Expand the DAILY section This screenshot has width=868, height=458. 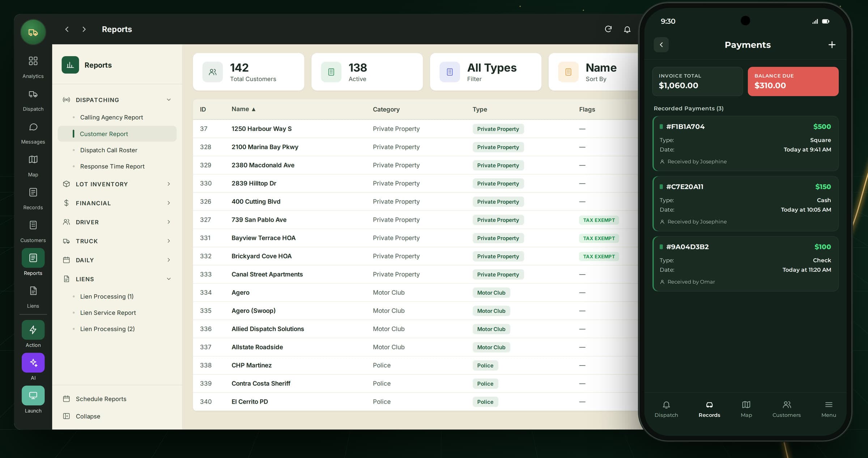(117, 260)
